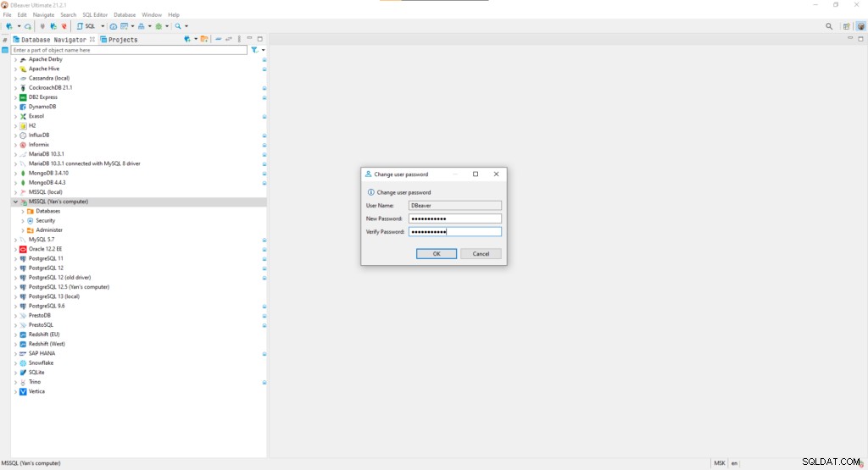
Task: Click the navigator panel's New Connection icon
Action: pos(187,39)
